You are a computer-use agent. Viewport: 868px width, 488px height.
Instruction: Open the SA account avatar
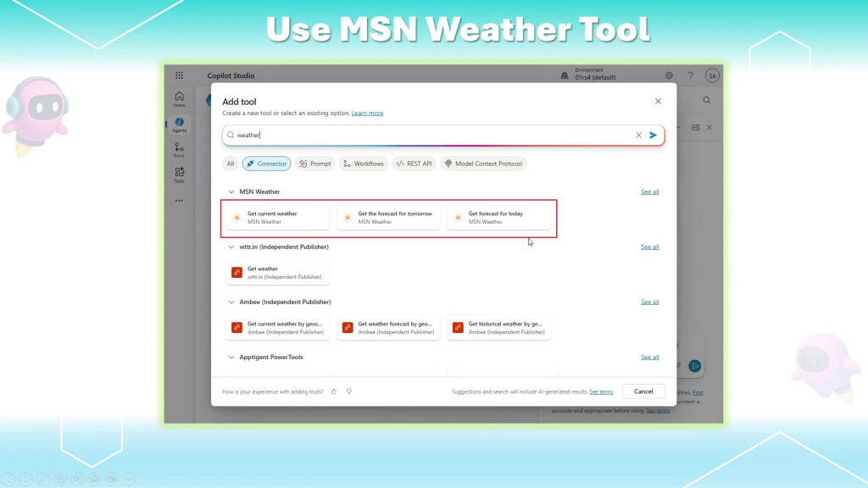712,75
